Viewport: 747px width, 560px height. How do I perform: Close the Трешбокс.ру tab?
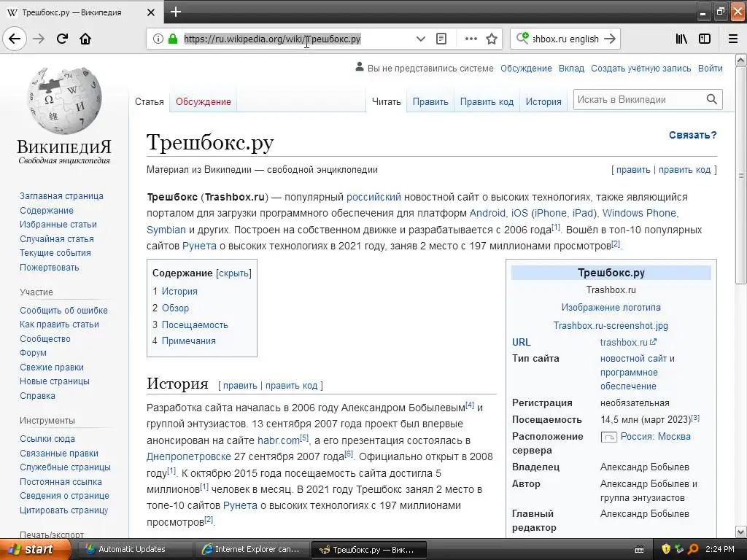pos(150,12)
